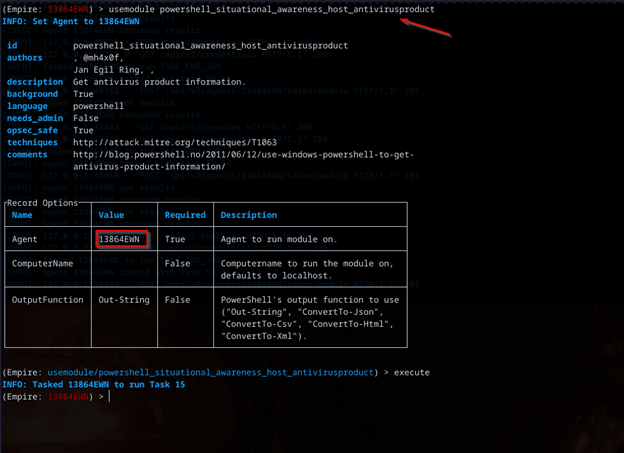Click the Name column header

22,215
